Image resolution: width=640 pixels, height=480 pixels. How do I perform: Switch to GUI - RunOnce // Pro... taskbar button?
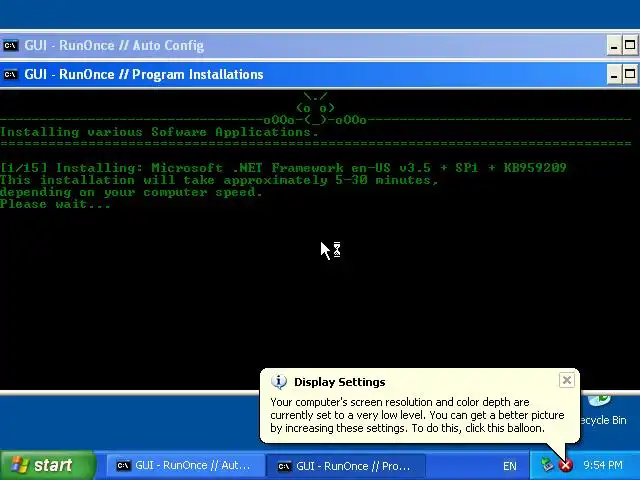[345, 466]
